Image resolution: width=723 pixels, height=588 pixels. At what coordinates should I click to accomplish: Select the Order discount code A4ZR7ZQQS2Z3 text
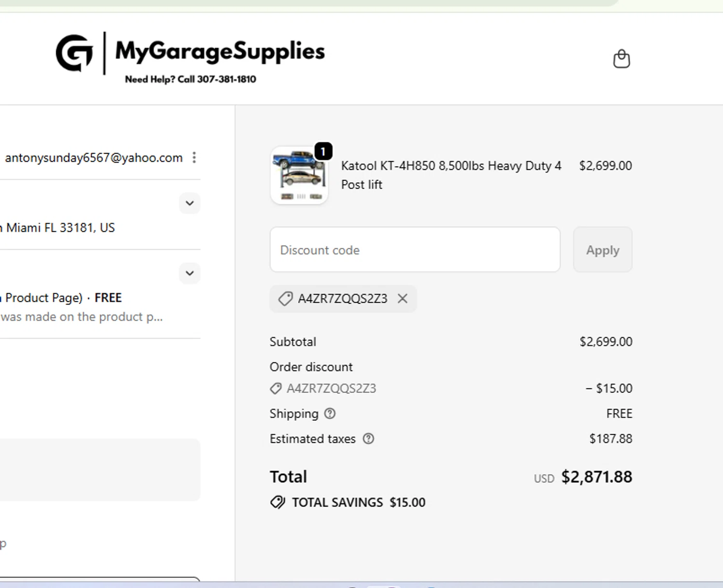click(x=331, y=388)
